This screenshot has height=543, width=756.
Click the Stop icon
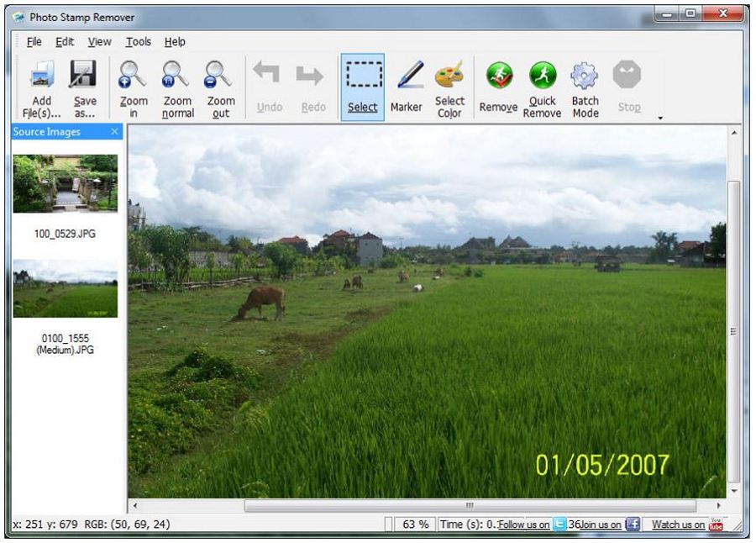point(627,74)
